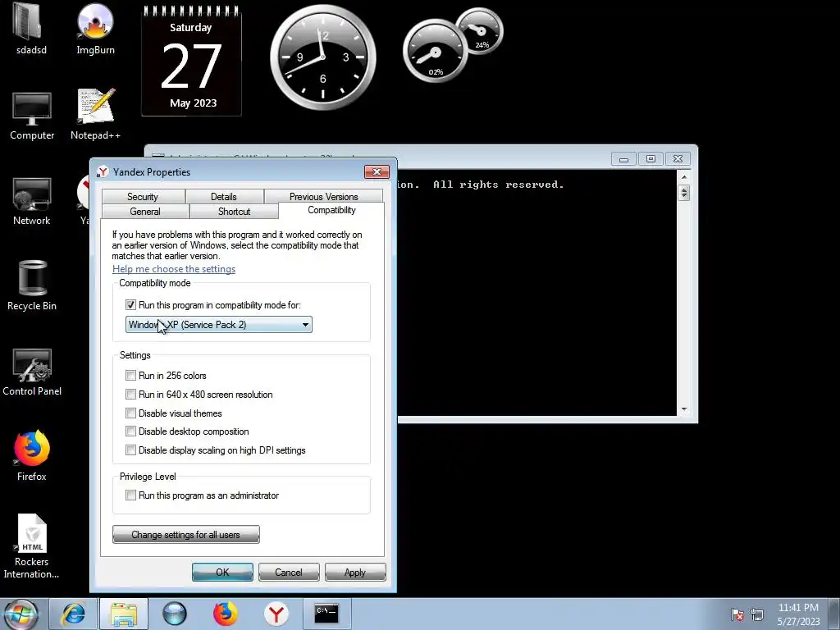Open Yandex browser from the taskbar
This screenshot has height=630, width=840.
tap(276, 614)
